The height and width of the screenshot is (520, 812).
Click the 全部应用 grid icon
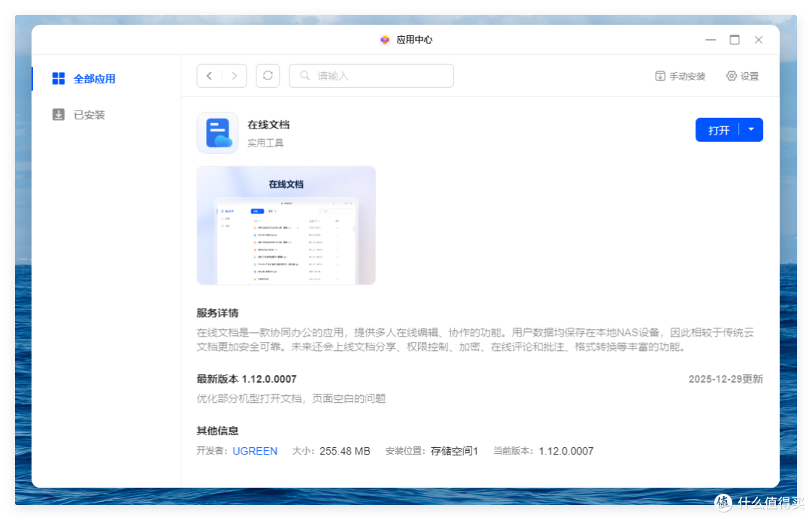click(x=59, y=79)
